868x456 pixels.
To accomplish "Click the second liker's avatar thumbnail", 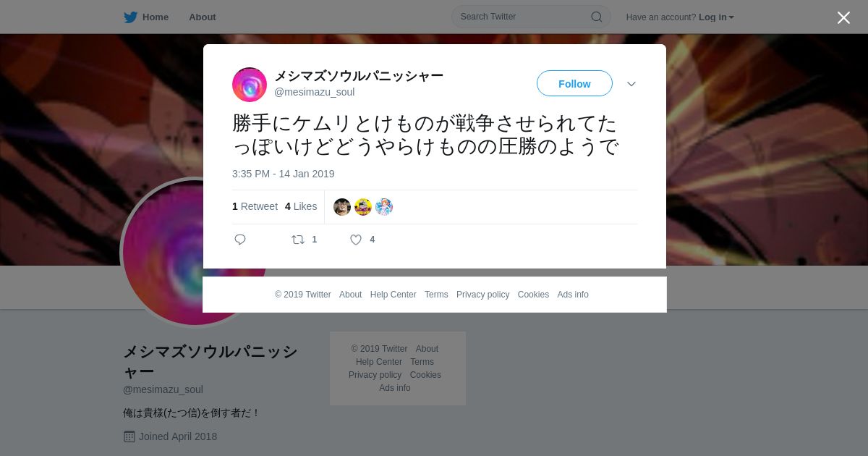I will 363,207.
